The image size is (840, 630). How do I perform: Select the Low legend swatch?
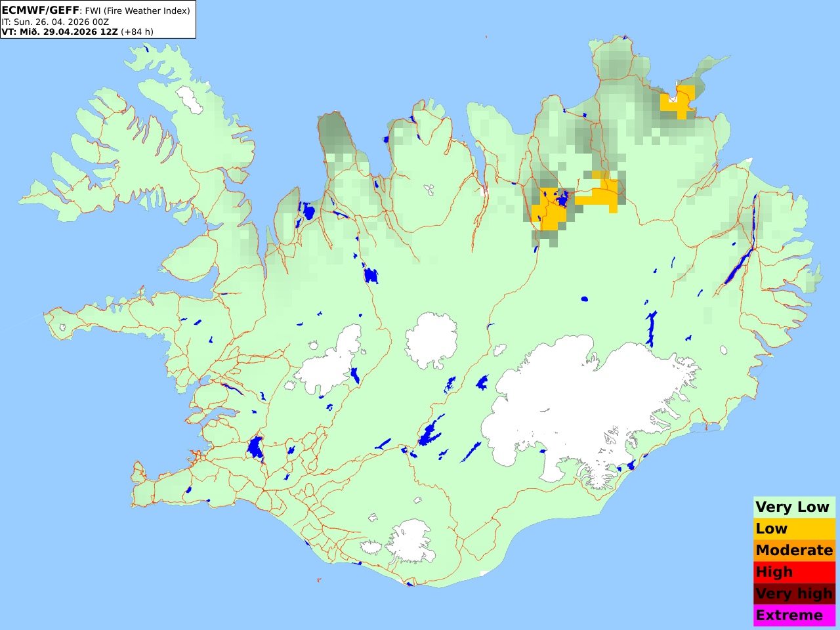tap(794, 528)
